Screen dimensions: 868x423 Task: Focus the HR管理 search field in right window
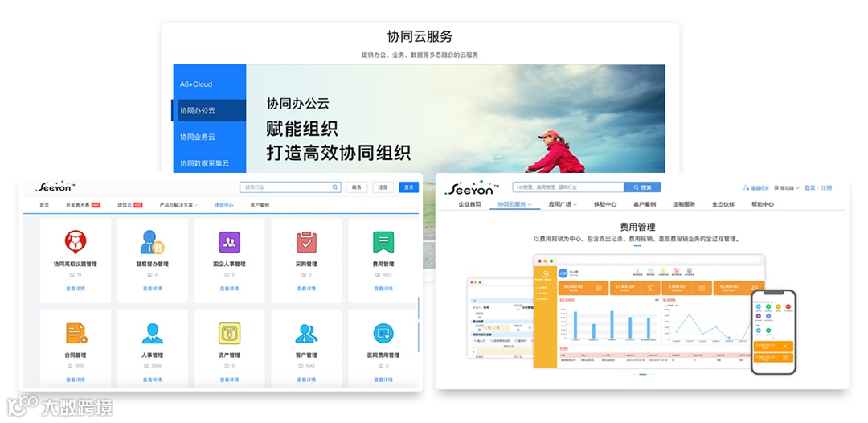(568, 187)
